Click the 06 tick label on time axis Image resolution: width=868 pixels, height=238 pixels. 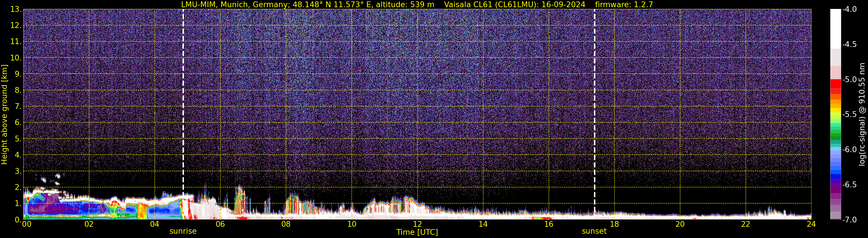point(220,224)
